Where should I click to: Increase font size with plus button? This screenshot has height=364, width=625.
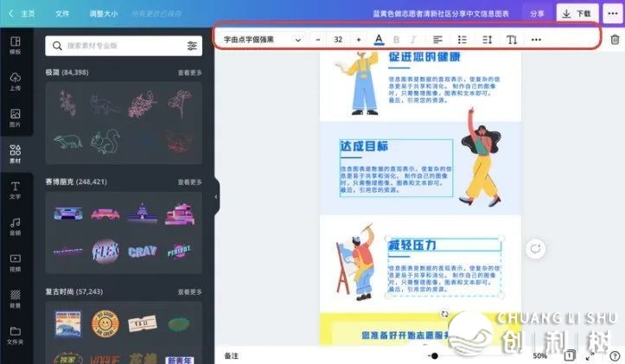359,40
